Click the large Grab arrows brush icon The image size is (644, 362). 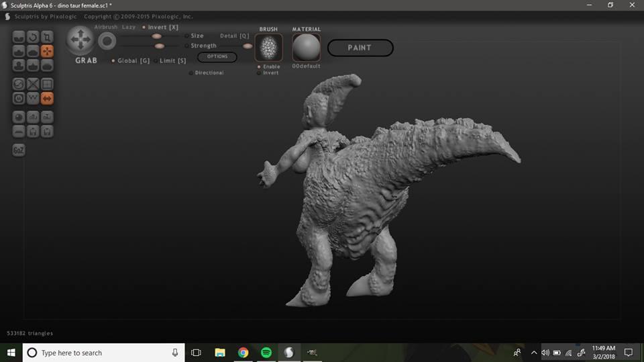(80, 40)
